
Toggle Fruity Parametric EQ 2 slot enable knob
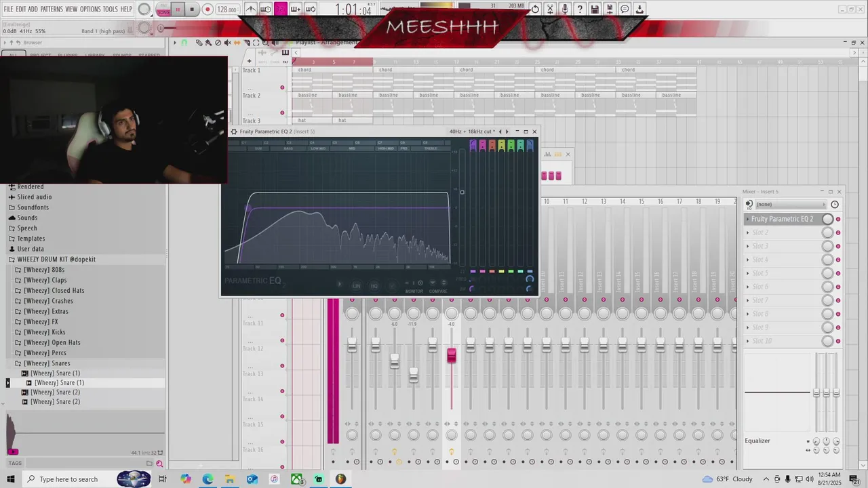tap(827, 219)
